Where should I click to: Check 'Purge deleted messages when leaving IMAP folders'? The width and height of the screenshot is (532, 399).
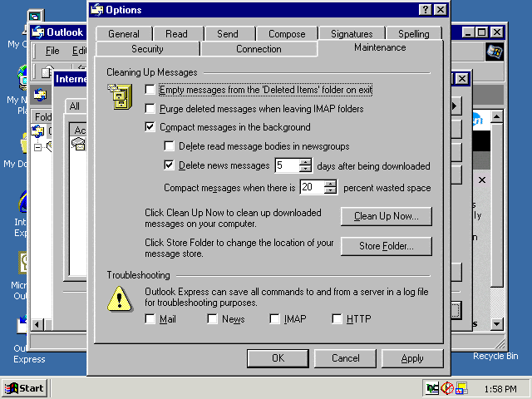coord(150,109)
